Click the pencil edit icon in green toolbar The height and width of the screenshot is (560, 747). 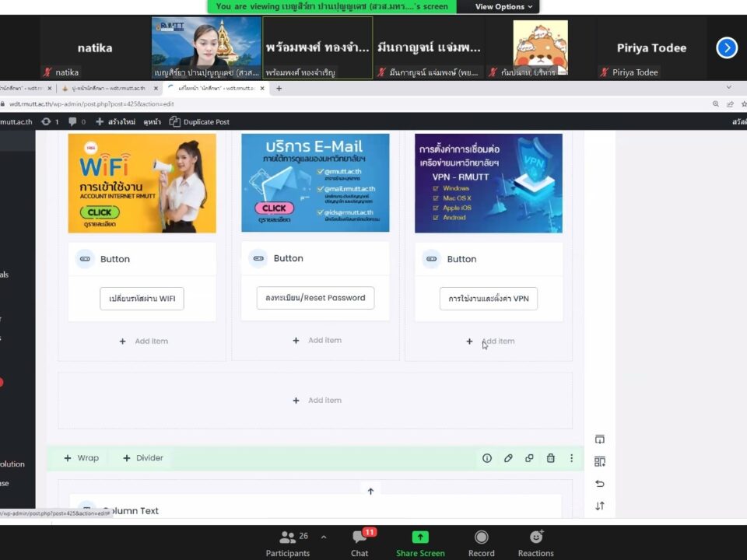508,458
